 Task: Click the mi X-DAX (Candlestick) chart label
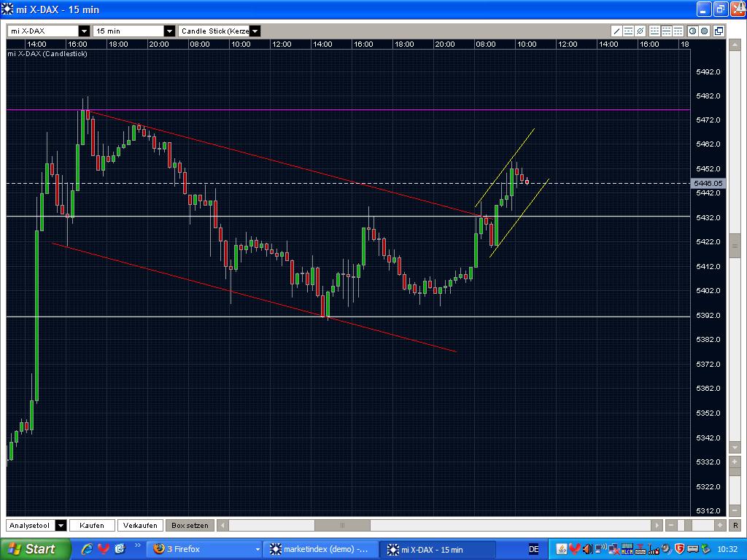(x=47, y=54)
